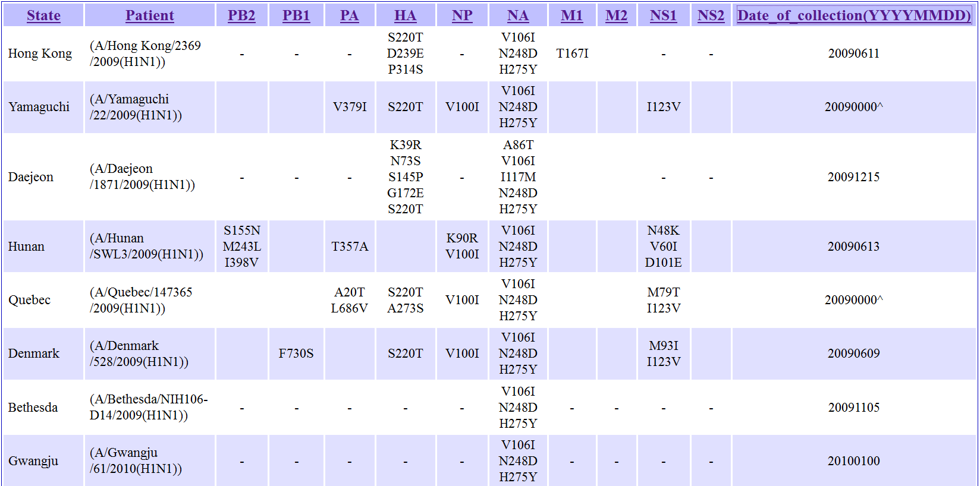This screenshot has height=486, width=980.
Task: Click the HA column header
Action: click(x=406, y=15)
